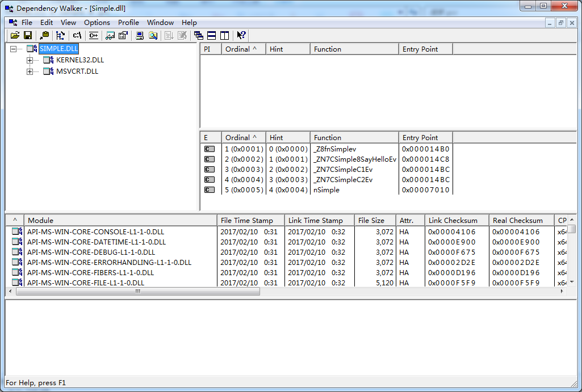The height and width of the screenshot is (392, 582).
Task: Click the System Information computer icon
Action: 140,35
